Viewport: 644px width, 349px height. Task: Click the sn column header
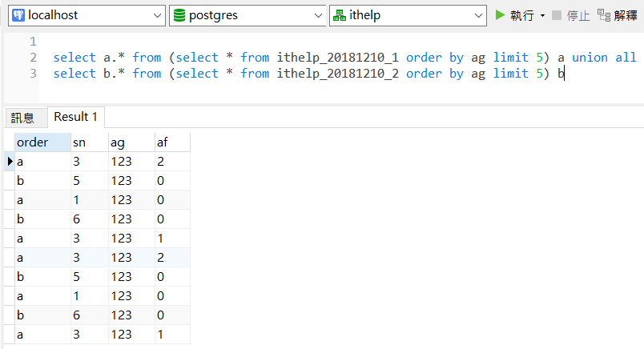tap(90, 142)
